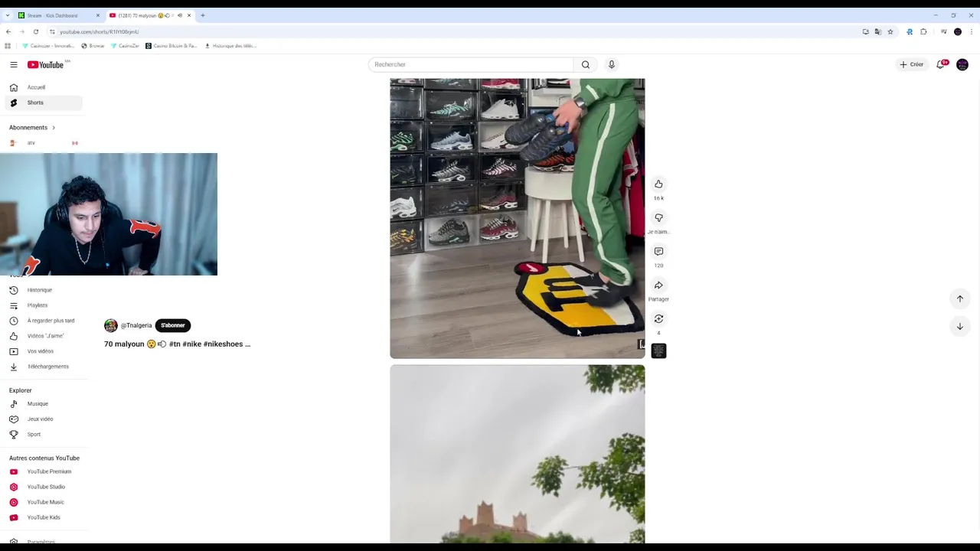The height and width of the screenshot is (551, 980).
Task: Open the tab search dropdown
Action: [8, 15]
